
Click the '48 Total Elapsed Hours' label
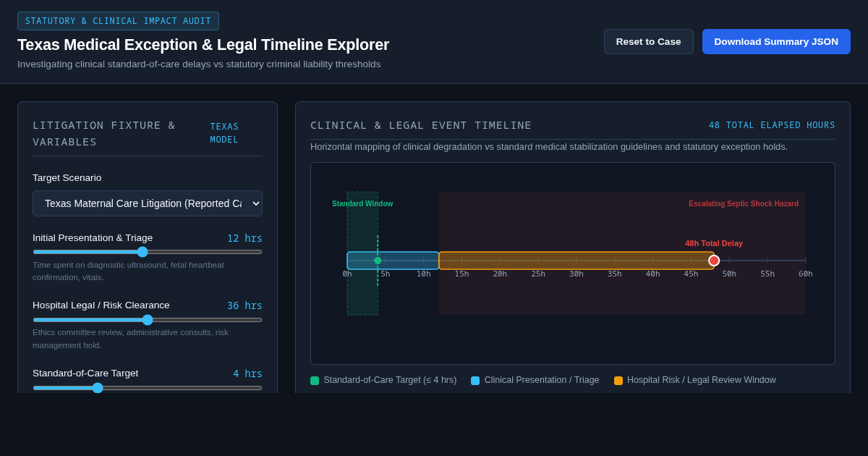point(772,125)
